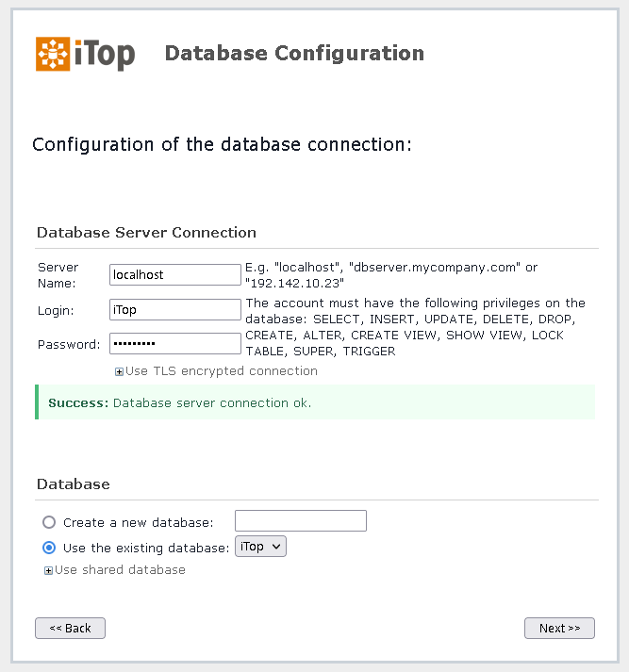Select Use the existing database radio button
629x672 pixels.
pos(49,548)
